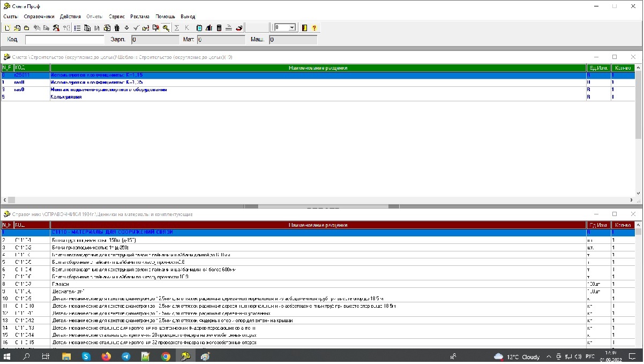Open the Справочники menu
This screenshot has width=644, height=364.
[x=39, y=17]
